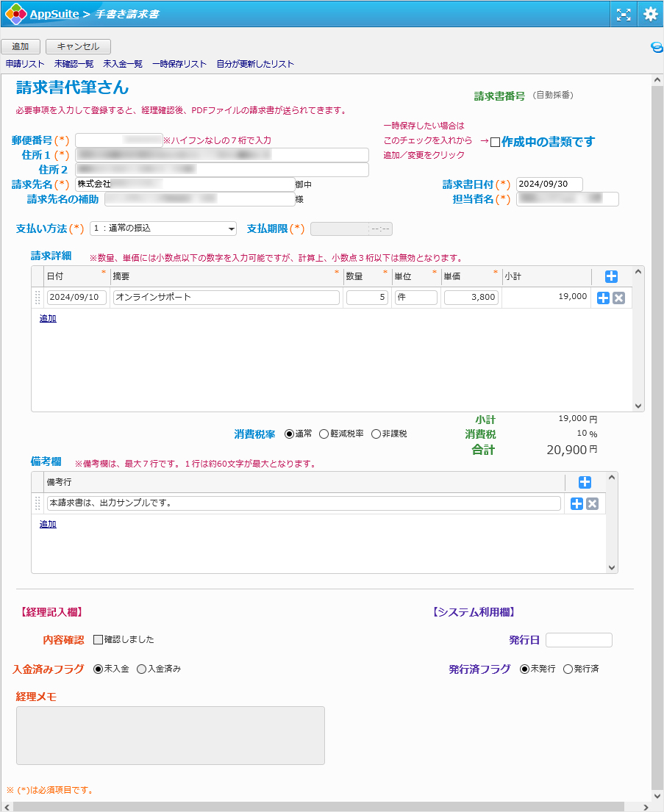Click the plus icon next to the remarks line
The height and width of the screenshot is (812, 664).
click(x=576, y=503)
